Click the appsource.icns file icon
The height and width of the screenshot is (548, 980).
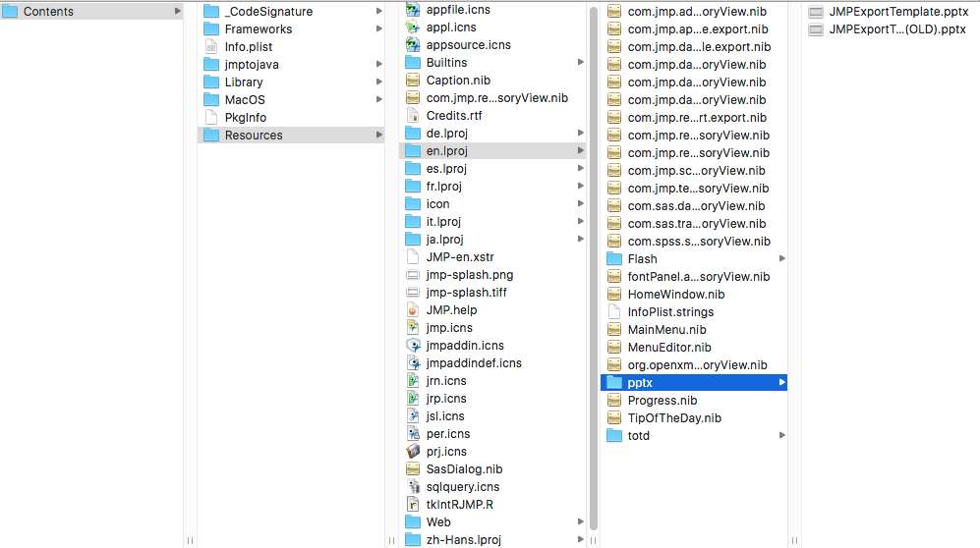(413, 44)
